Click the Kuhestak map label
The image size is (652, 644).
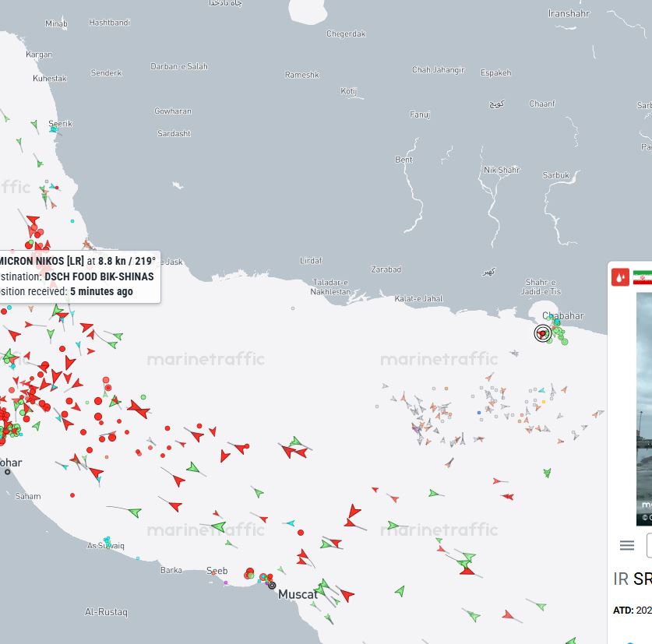tap(50, 78)
